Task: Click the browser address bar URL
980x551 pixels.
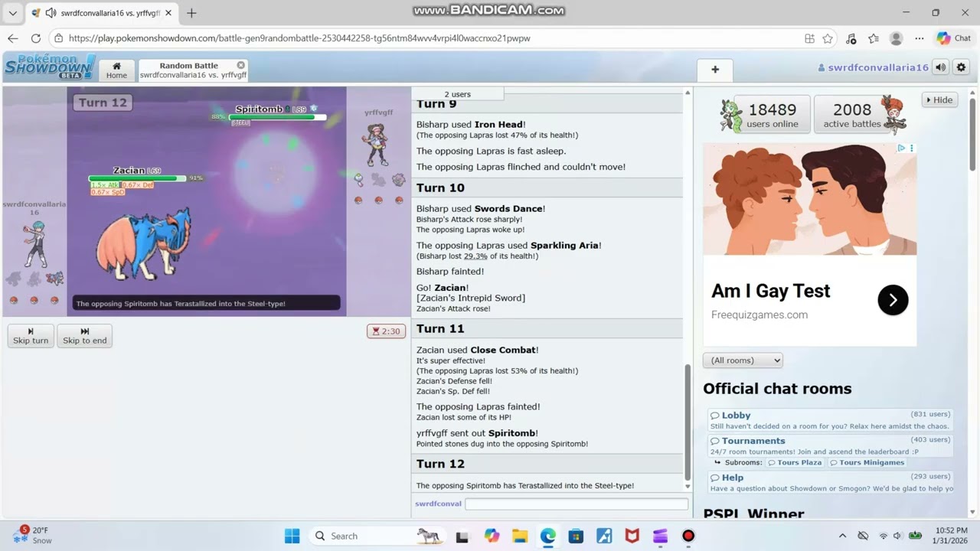Action: click(x=299, y=38)
